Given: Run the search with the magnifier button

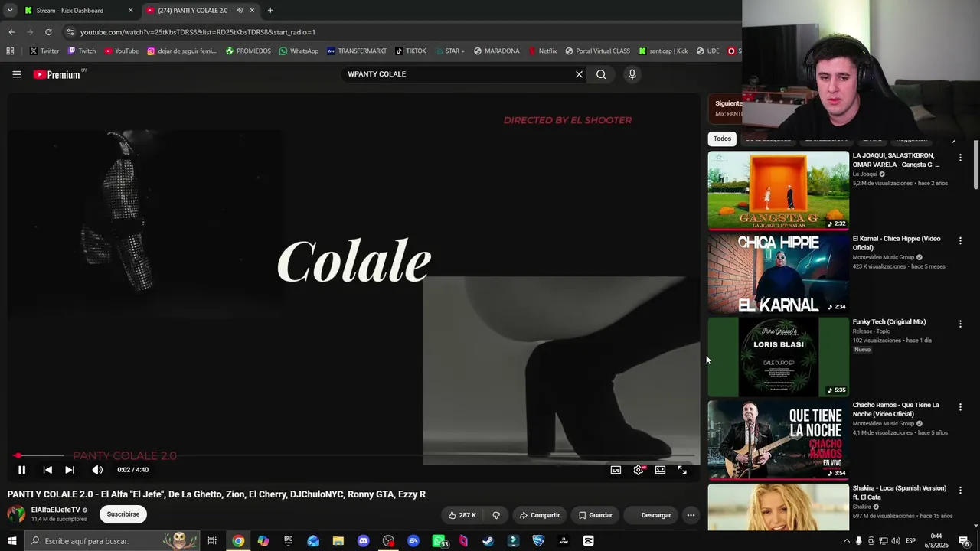Looking at the screenshot, I should click(601, 74).
